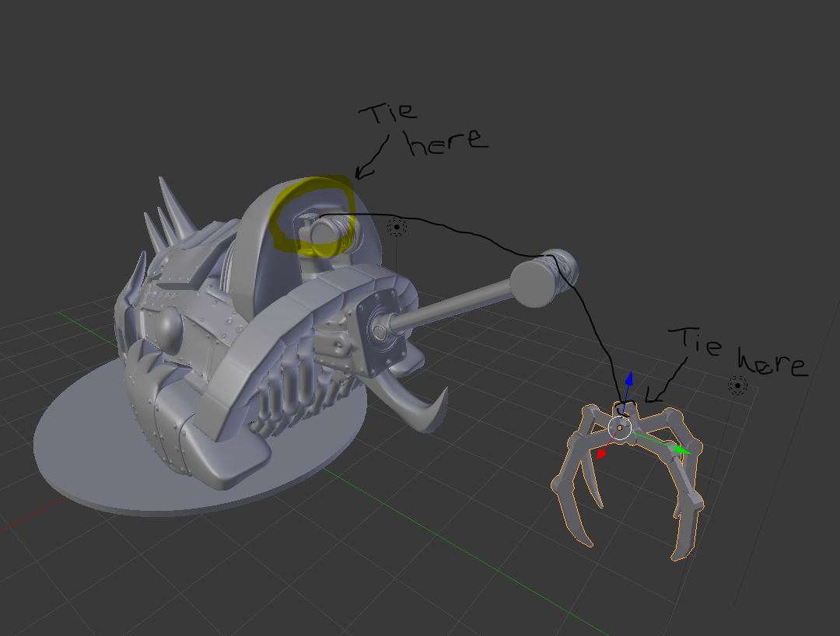The width and height of the screenshot is (840, 636).
Task: Select the lamp object right of the claw
Action: tap(737, 385)
